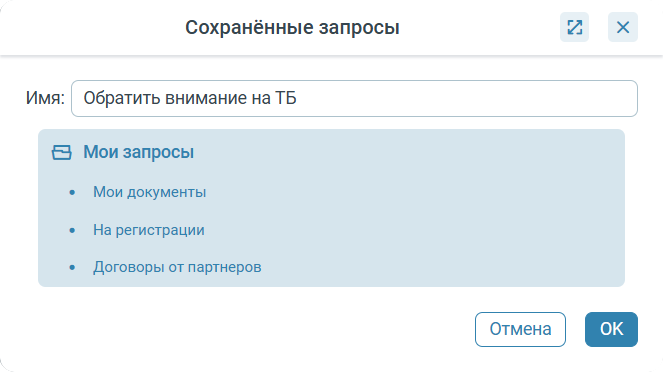This screenshot has height=372, width=663.
Task: Open the Мои документы saved query
Action: (x=150, y=192)
